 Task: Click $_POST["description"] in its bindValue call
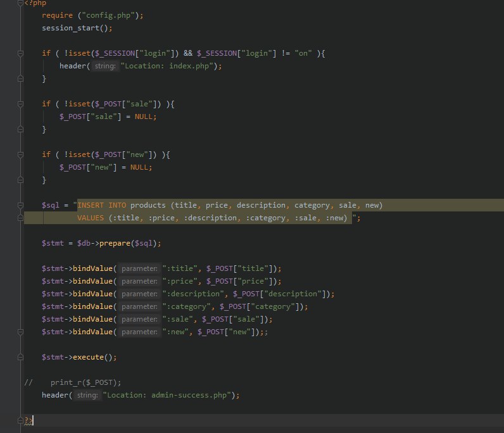[279, 294]
